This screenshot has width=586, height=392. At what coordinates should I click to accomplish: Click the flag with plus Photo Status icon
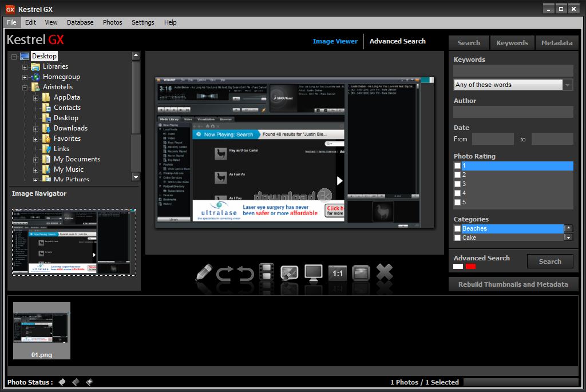(x=89, y=382)
